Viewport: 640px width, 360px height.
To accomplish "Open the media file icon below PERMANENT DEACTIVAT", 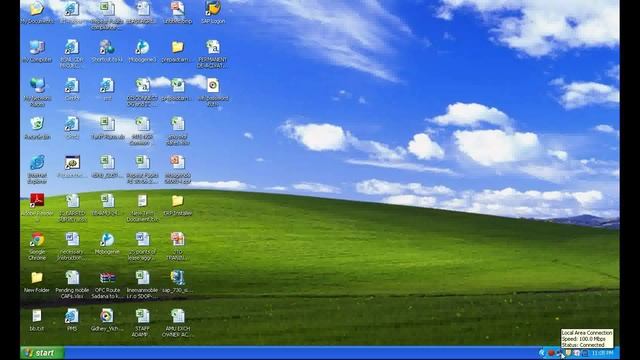I will point(213,86).
